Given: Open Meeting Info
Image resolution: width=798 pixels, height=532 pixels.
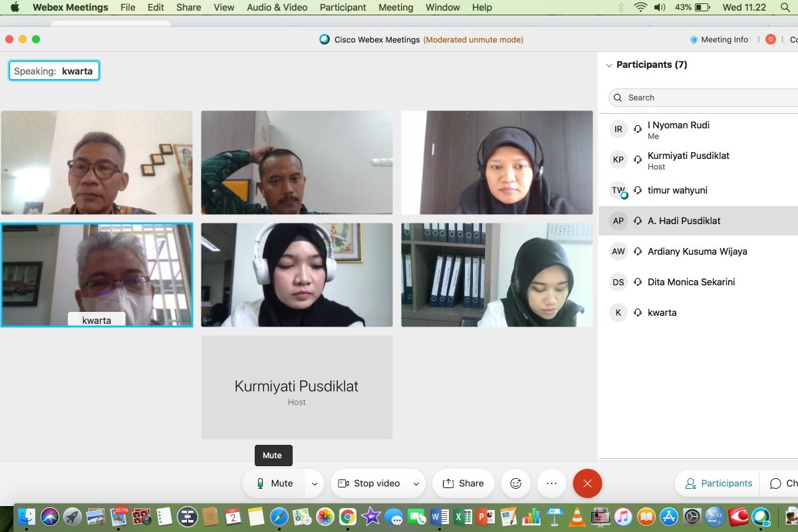Looking at the screenshot, I should click(718, 39).
